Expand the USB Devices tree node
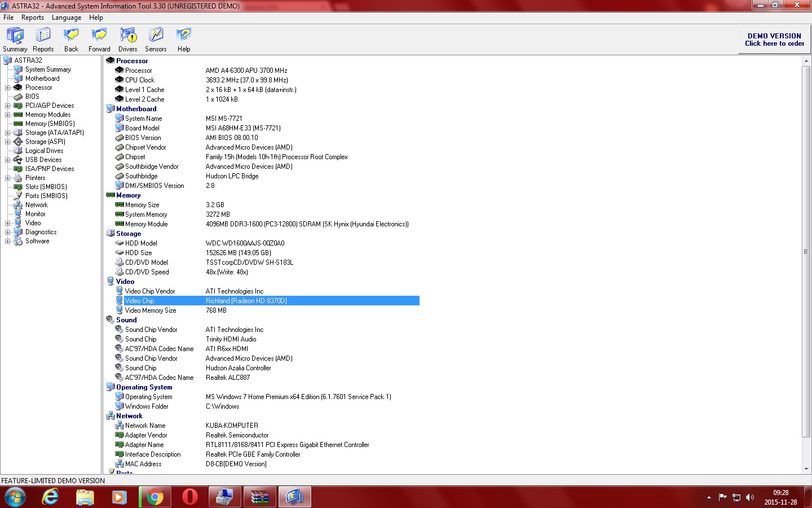The image size is (812, 508). (8, 160)
